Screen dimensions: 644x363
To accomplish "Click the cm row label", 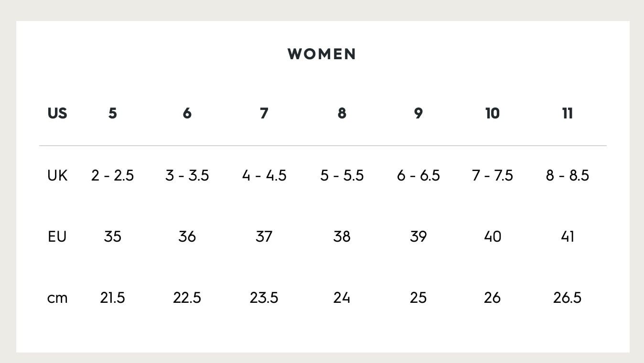I will point(57,298).
